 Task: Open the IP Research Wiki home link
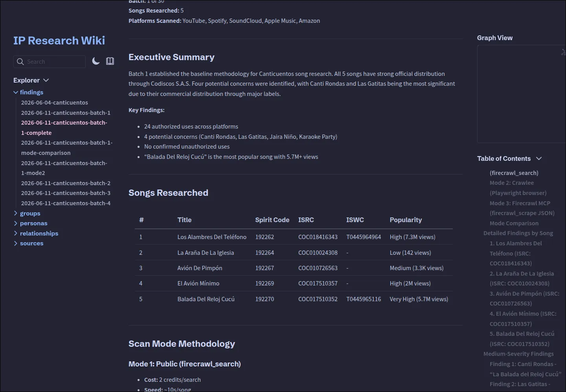click(x=59, y=40)
